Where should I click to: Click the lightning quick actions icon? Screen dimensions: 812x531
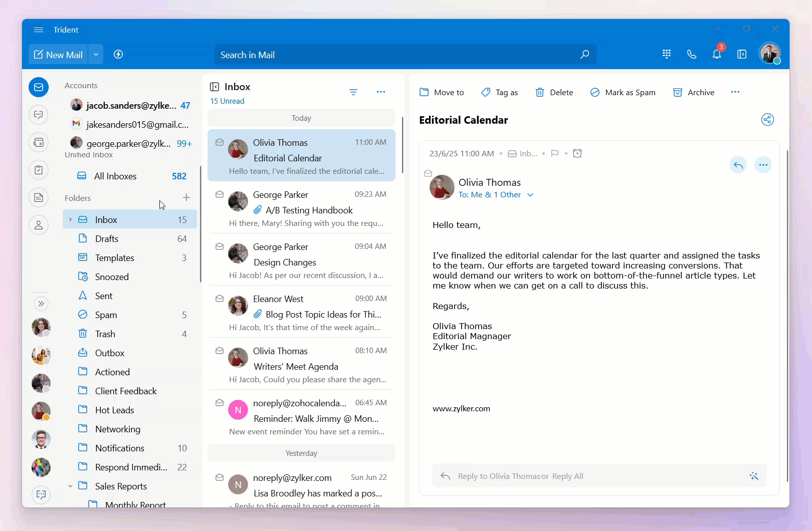[118, 55]
